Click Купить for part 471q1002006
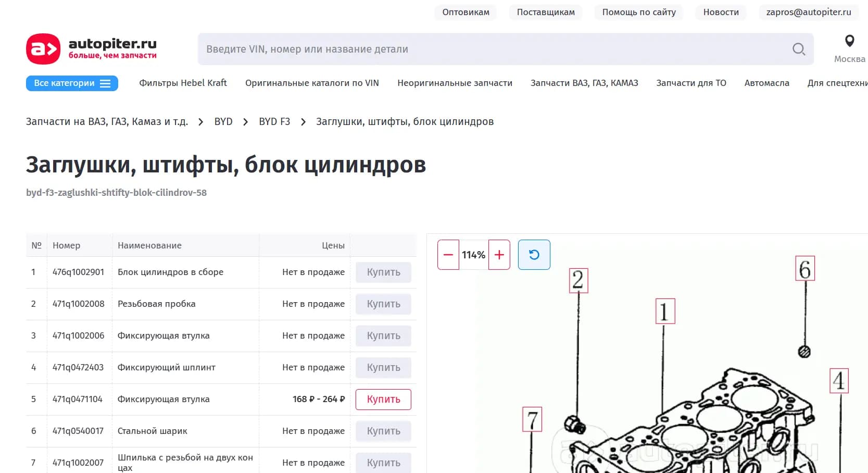The image size is (868, 473). point(383,336)
